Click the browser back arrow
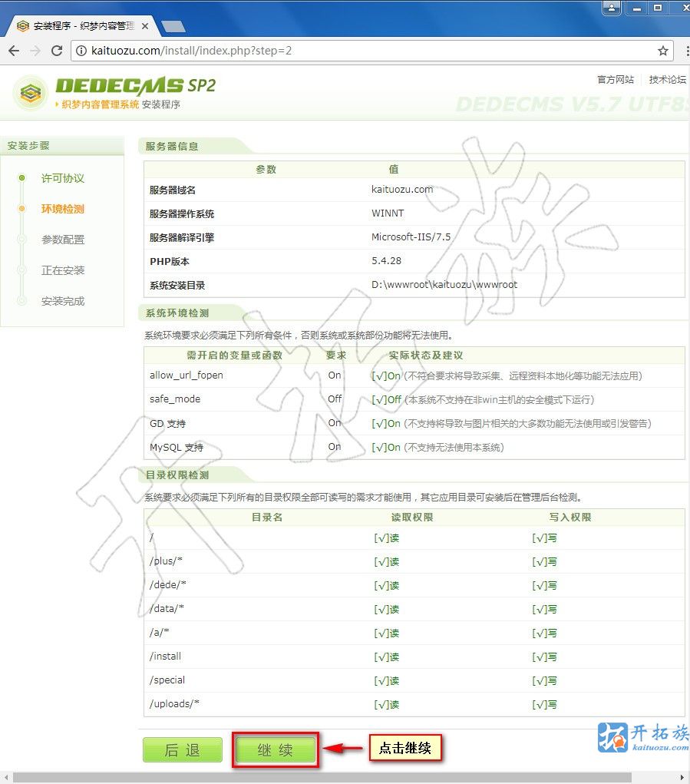Screen dimensions: 690x784 point(14,51)
